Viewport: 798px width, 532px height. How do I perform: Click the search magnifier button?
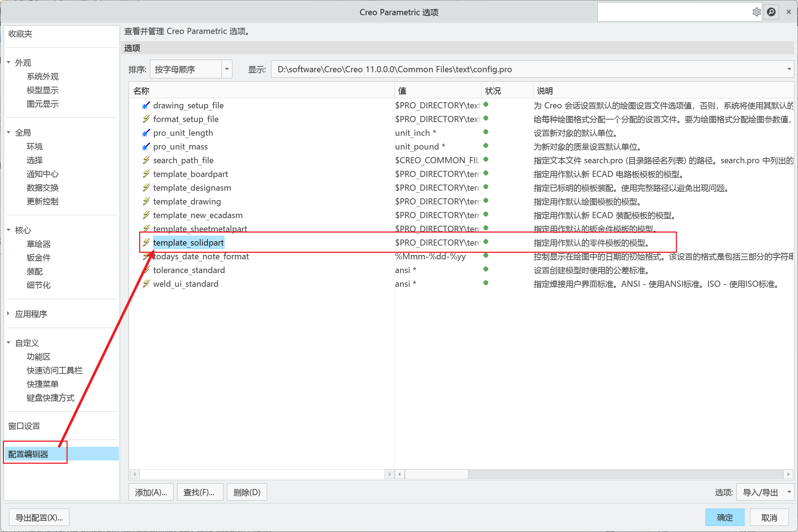point(771,12)
